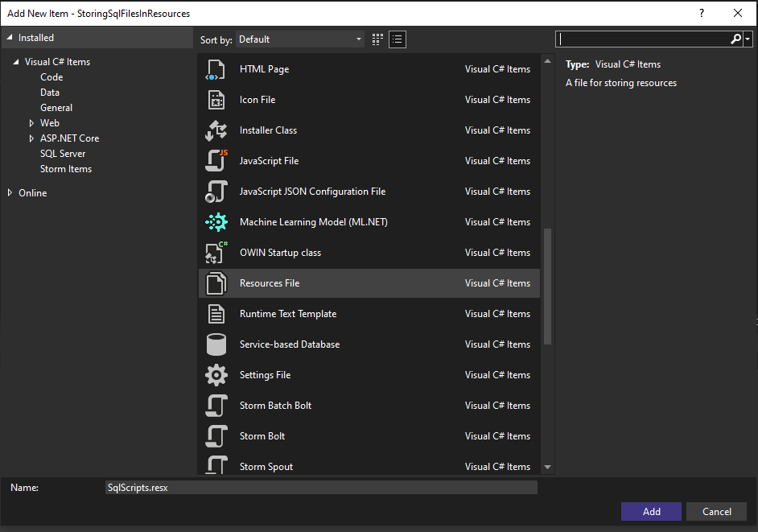758x532 pixels.
Task: Expand the ASP.NET Core tree node
Action: (31, 138)
